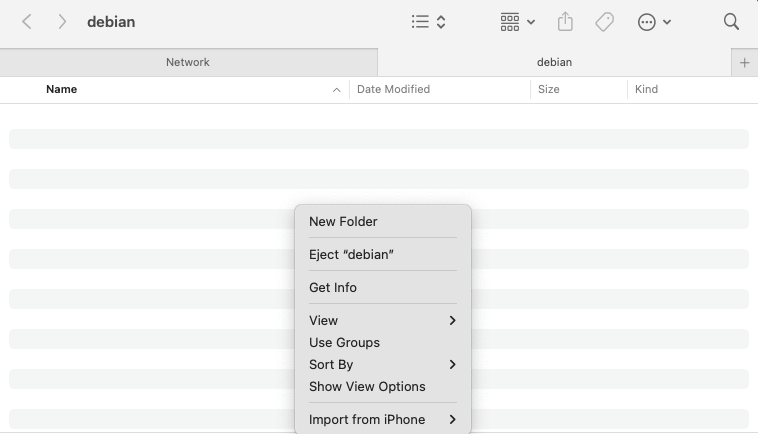Click the Share icon in toolbar
The height and width of the screenshot is (434, 758).
565,22
